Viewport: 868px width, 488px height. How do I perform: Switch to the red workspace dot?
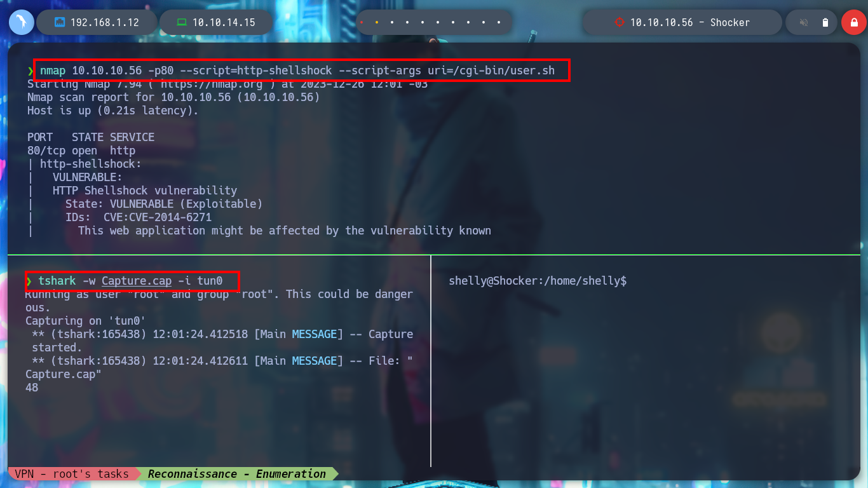point(362,22)
